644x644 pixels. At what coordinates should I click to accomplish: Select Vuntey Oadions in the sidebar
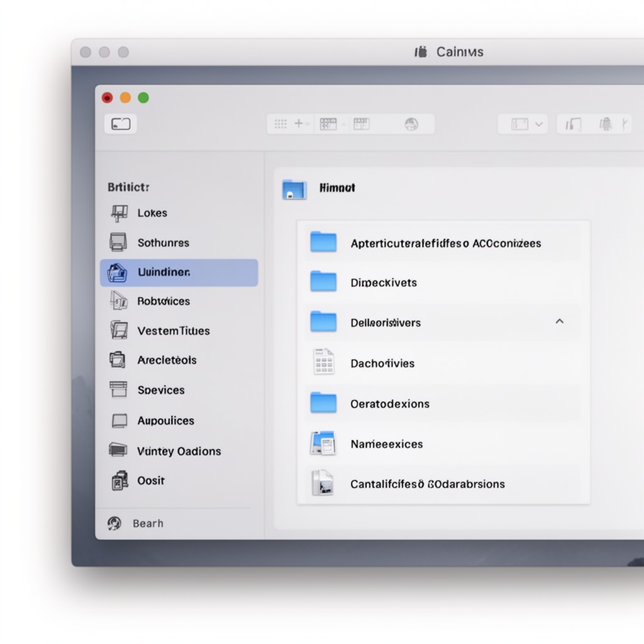pos(179,451)
